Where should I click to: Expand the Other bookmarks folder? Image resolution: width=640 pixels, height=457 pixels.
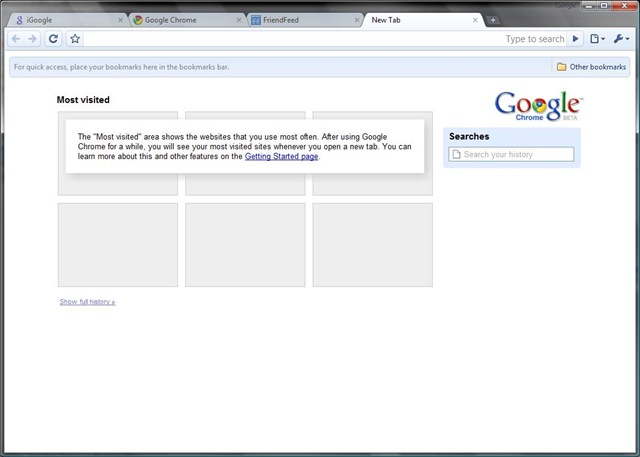591,67
